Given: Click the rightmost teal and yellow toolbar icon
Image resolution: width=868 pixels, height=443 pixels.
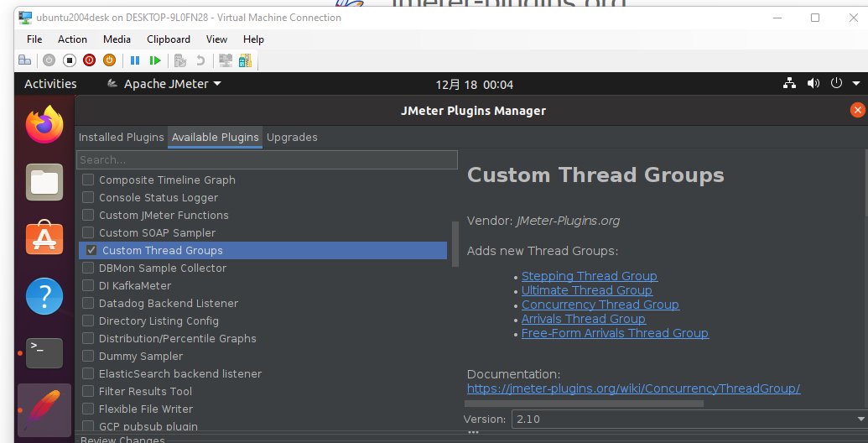Looking at the screenshot, I should [245, 60].
